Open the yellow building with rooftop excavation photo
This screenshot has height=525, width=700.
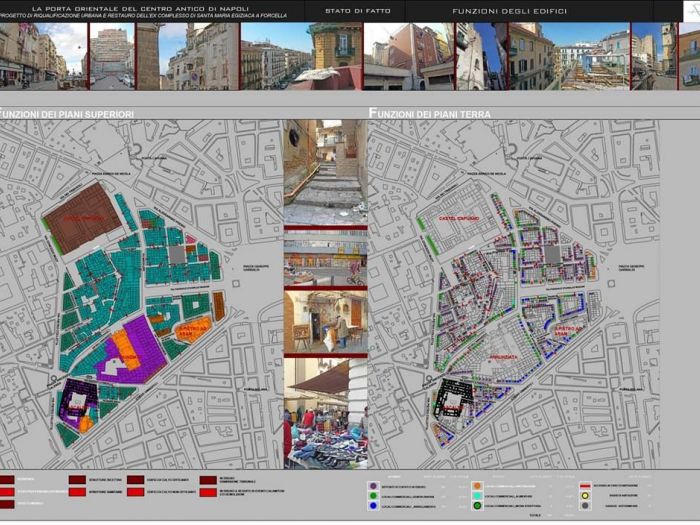(x=569, y=56)
